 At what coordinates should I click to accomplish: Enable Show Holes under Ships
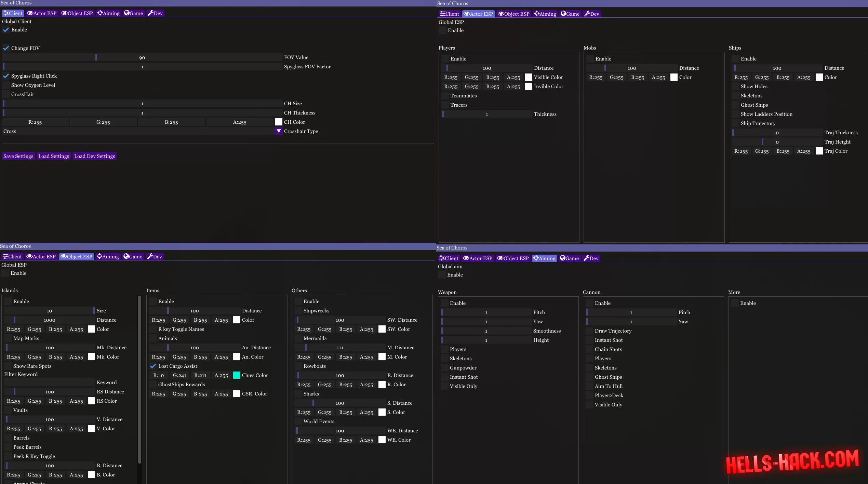[x=735, y=86]
